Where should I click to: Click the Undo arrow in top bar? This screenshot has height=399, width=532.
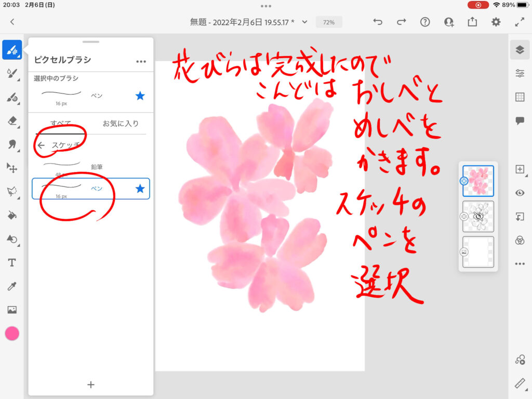378,22
